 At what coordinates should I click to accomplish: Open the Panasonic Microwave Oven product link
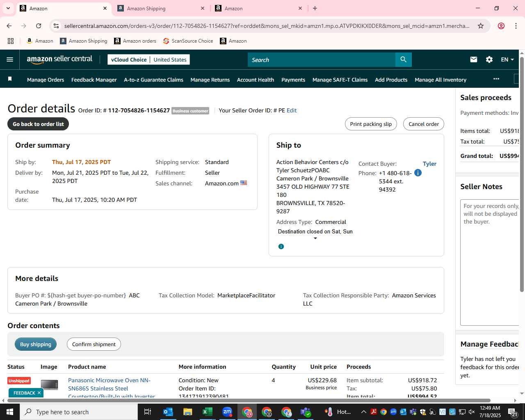point(111,388)
